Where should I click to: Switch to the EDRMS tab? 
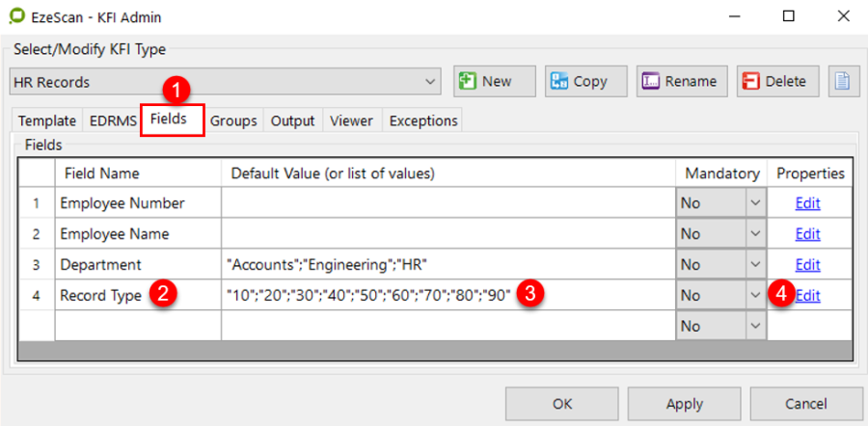112,120
